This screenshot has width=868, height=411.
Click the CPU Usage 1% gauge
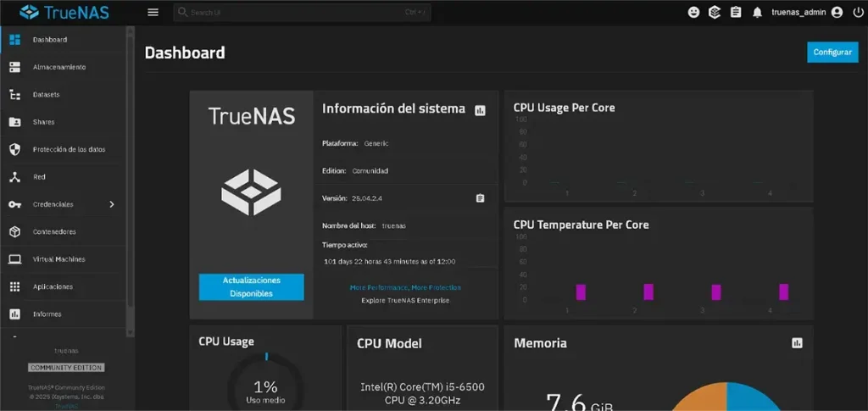pyautogui.click(x=265, y=381)
